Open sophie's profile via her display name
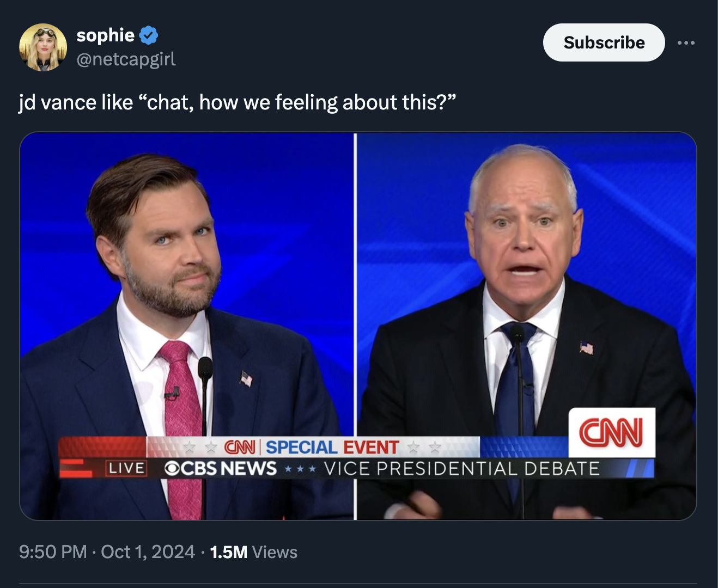718x588 pixels. 105,35
